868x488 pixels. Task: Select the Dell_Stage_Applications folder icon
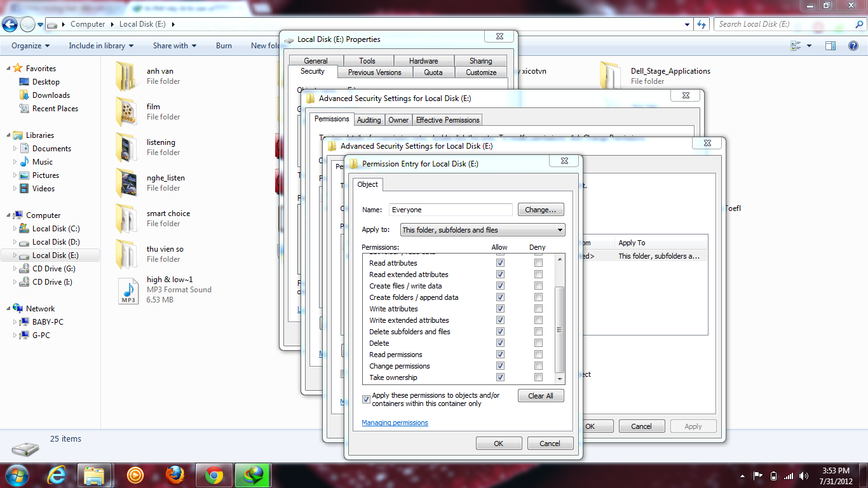610,76
